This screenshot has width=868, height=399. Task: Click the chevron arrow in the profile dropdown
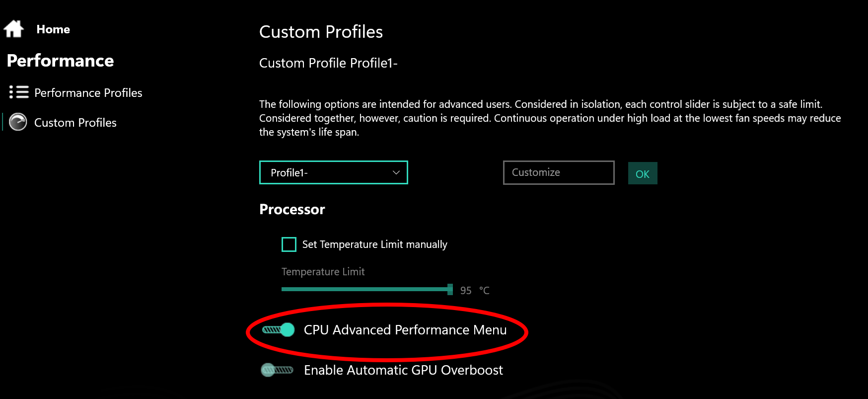[396, 172]
